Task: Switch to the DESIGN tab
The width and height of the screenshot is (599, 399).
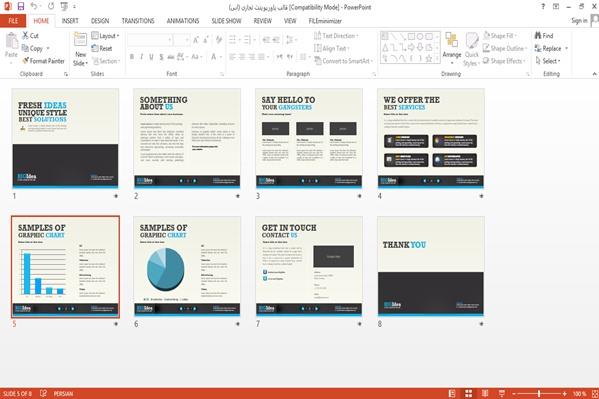Action: click(x=100, y=21)
